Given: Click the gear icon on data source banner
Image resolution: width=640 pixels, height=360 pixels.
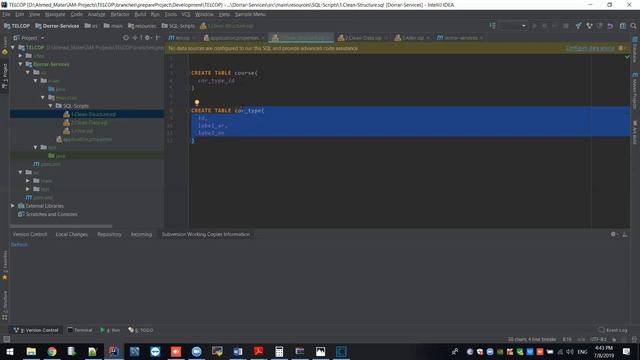Looking at the screenshot, I should pos(621,48).
